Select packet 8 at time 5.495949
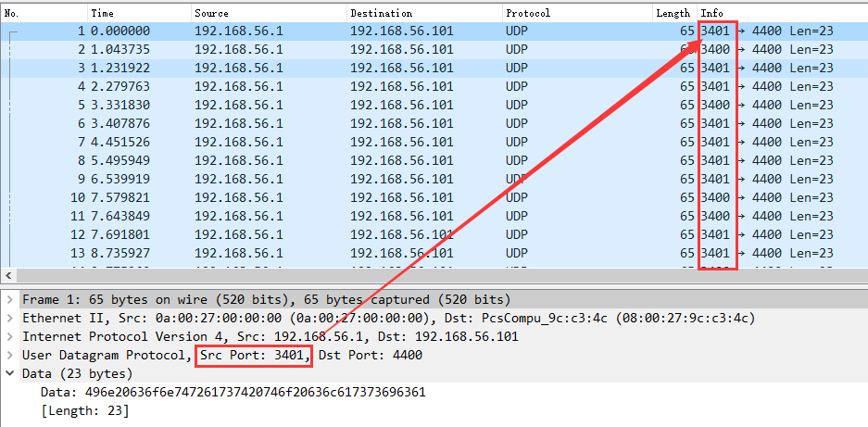This screenshot has width=868, height=427. pyautogui.click(x=434, y=160)
